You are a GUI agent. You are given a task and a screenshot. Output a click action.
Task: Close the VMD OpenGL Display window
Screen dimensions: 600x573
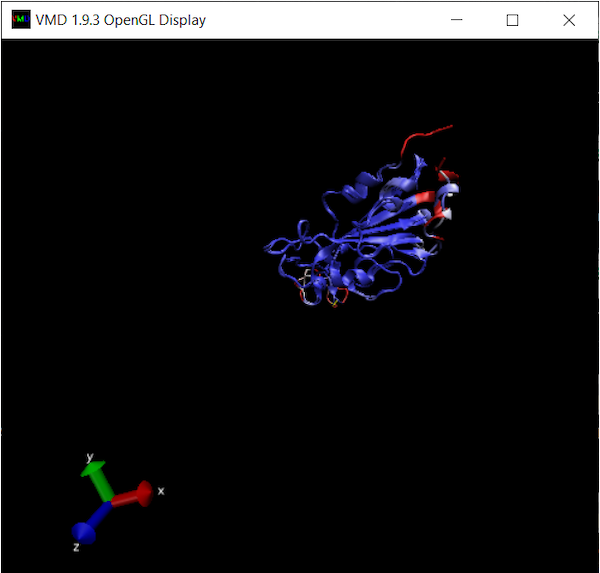569,20
